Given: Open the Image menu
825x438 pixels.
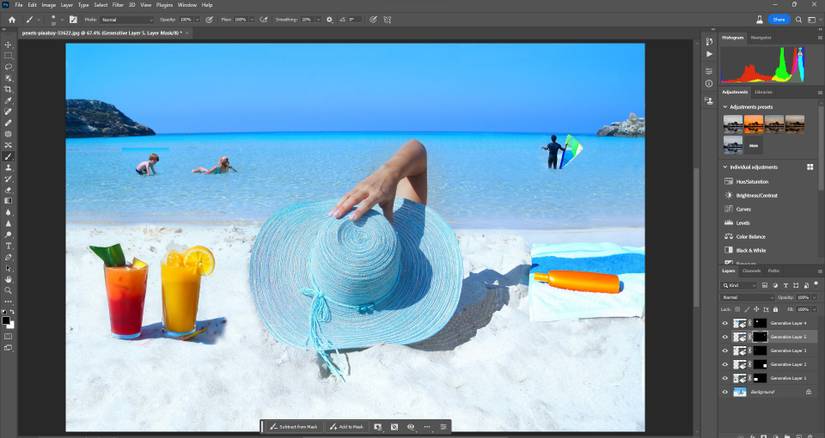Looking at the screenshot, I should [48, 5].
